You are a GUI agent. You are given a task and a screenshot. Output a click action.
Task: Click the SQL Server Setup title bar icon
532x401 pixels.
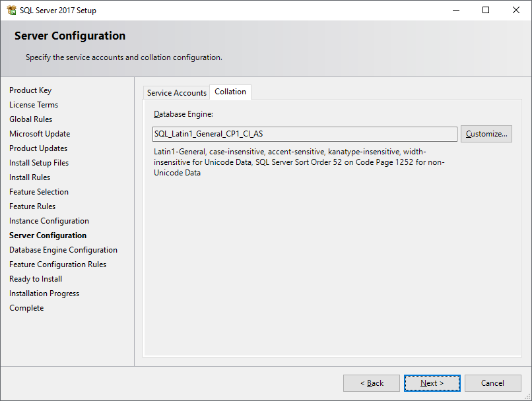pos(11,11)
